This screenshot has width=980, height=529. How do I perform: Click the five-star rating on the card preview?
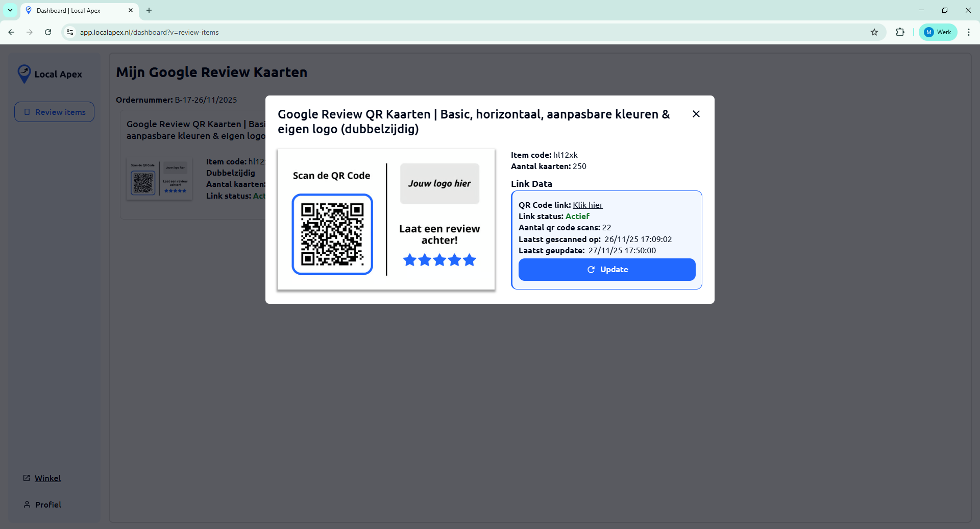(439, 260)
